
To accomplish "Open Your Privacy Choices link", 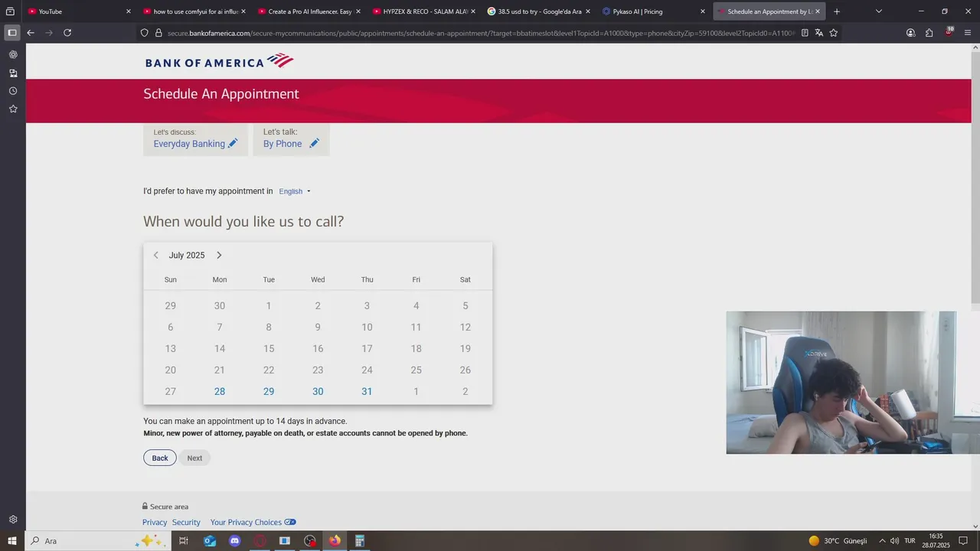I will 253,522.
